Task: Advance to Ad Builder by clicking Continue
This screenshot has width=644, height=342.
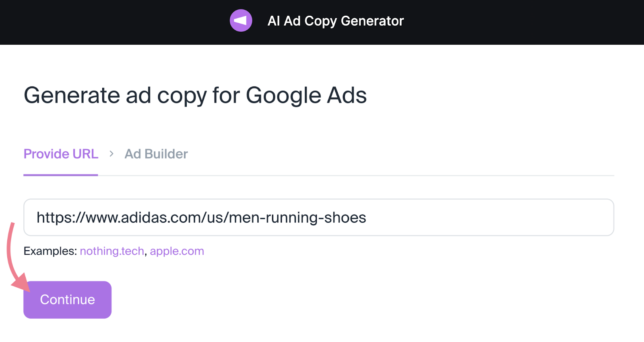Action: click(x=67, y=299)
